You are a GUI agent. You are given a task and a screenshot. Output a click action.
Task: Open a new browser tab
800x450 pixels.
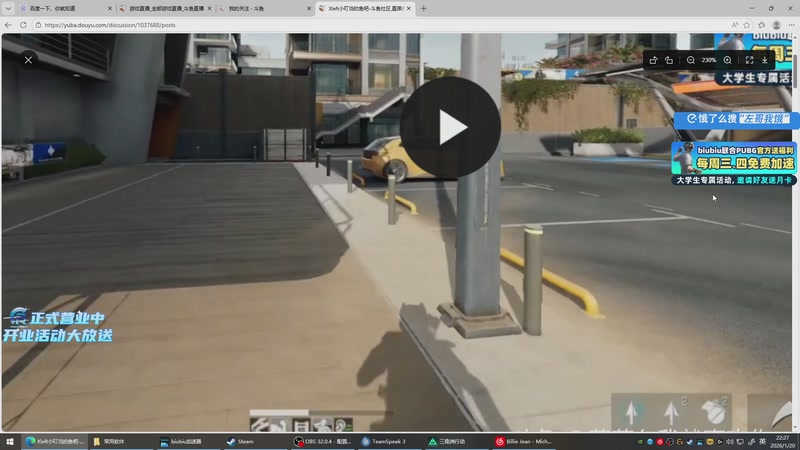pyautogui.click(x=423, y=8)
